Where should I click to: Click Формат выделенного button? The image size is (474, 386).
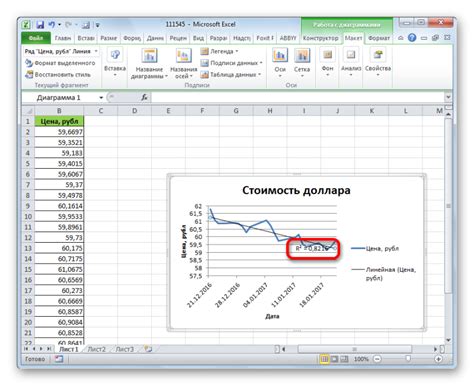coord(60,63)
